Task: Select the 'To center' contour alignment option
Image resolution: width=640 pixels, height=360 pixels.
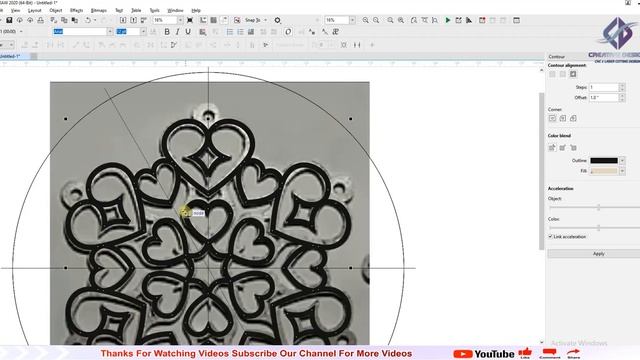Action: pos(552,74)
